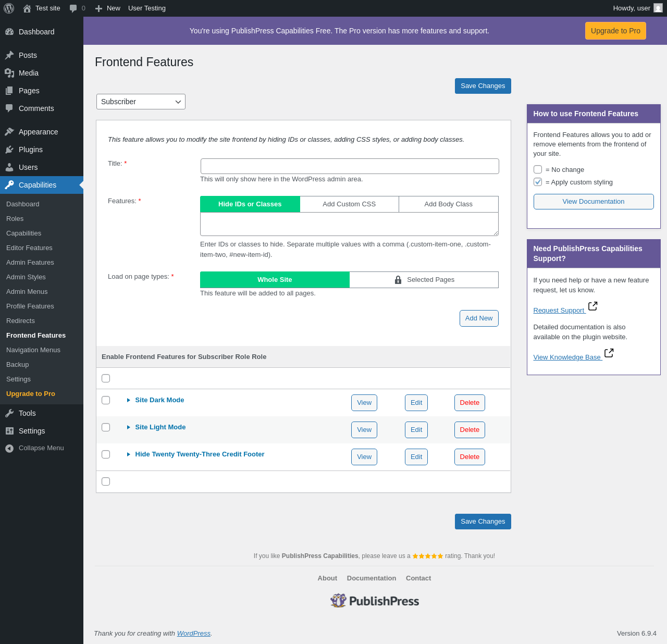
Task: Expand the Site Dark Mode row triangle
Action: pyautogui.click(x=128, y=400)
